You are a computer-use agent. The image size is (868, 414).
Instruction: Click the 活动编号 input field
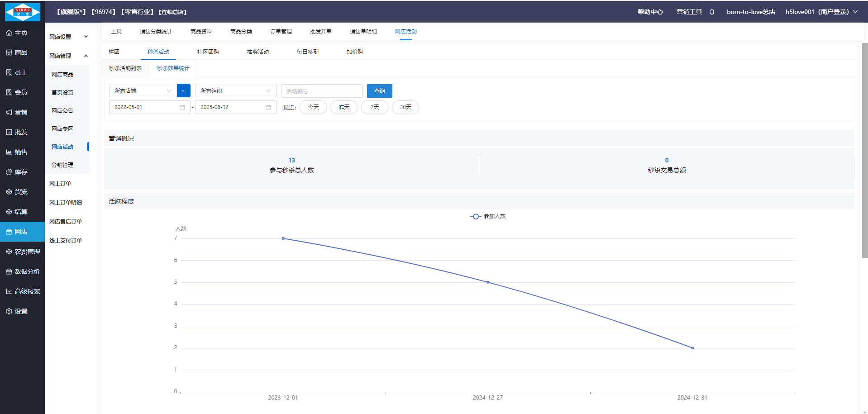(x=321, y=91)
